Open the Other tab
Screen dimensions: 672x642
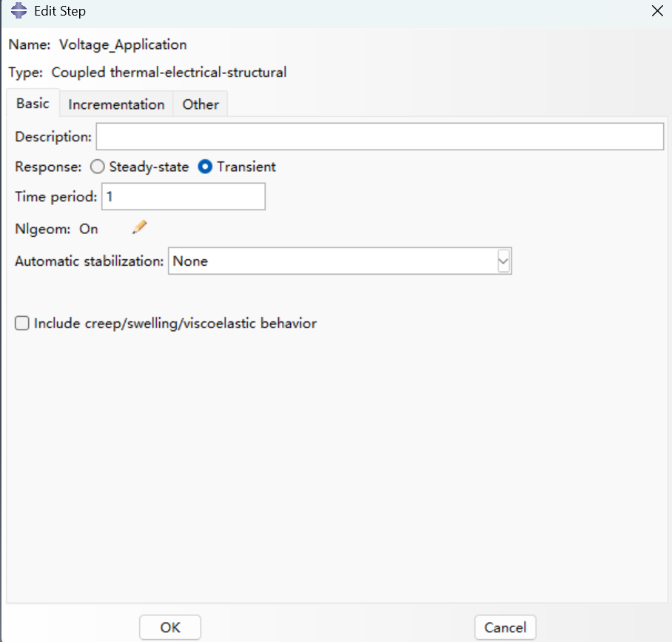[x=201, y=104]
